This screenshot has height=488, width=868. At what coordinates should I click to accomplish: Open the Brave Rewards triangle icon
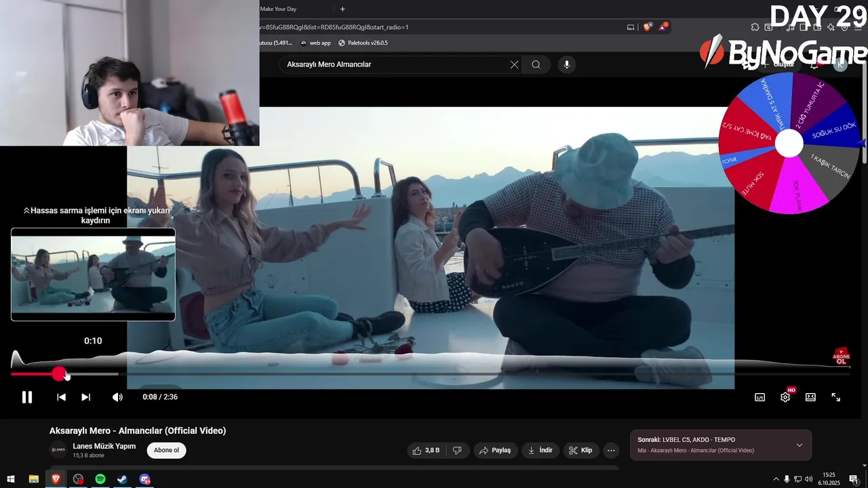663,27
